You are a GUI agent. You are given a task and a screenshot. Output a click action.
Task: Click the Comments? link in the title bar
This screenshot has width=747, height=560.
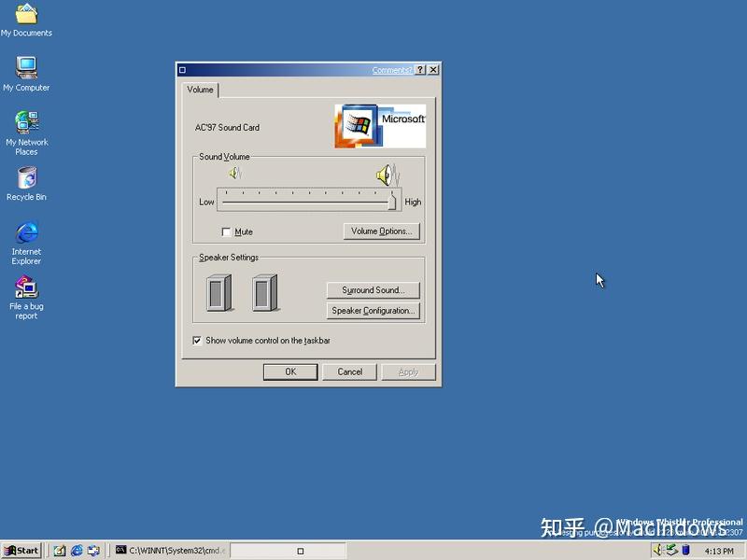coord(395,69)
